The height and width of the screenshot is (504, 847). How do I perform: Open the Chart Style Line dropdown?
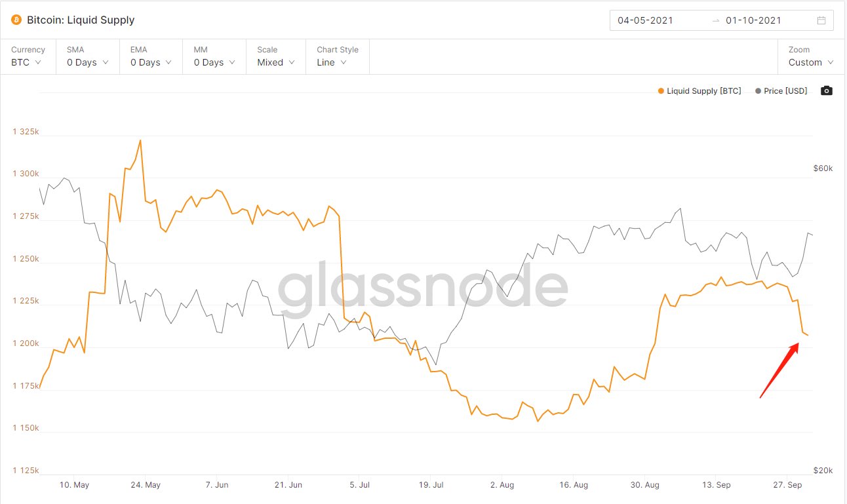click(337, 56)
